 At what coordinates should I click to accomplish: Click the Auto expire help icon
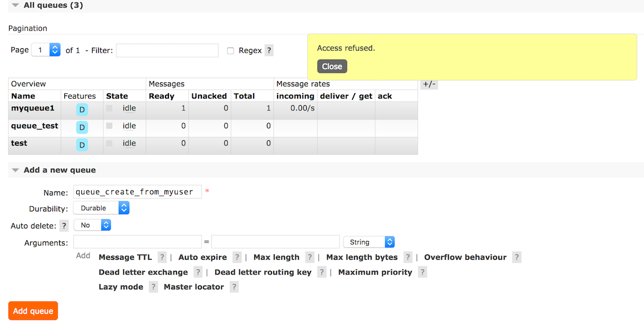[237, 257]
